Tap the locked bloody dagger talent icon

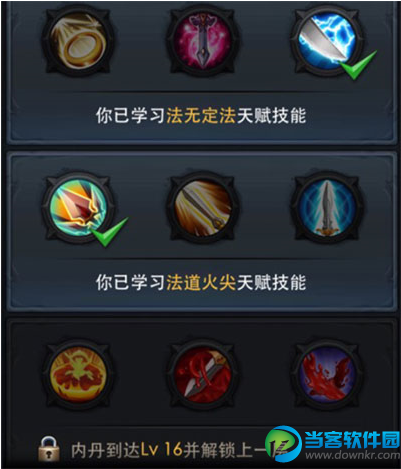(203, 374)
